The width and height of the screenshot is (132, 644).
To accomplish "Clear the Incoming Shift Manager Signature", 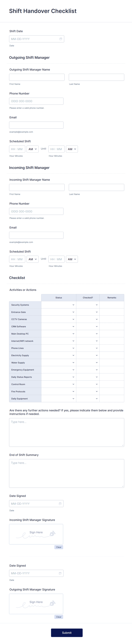I will coord(59,547).
